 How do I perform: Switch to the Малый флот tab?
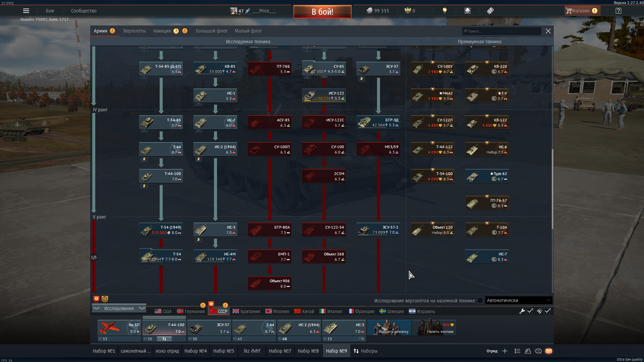click(x=248, y=31)
